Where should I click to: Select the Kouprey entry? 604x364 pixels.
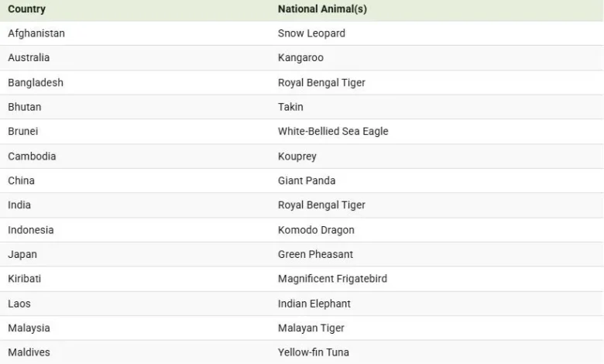click(x=297, y=156)
